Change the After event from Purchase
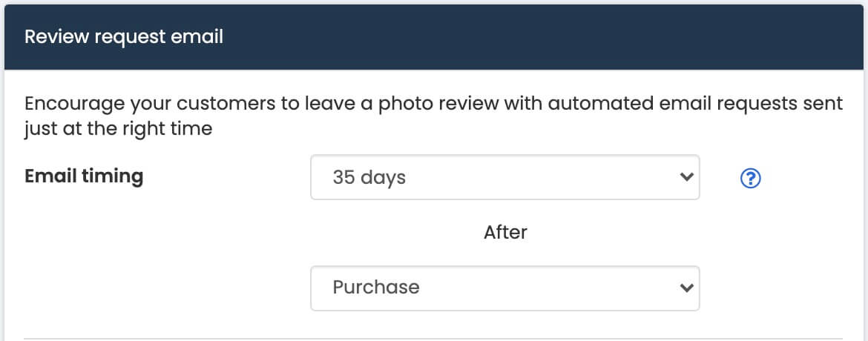The width and height of the screenshot is (868, 341). [x=505, y=288]
